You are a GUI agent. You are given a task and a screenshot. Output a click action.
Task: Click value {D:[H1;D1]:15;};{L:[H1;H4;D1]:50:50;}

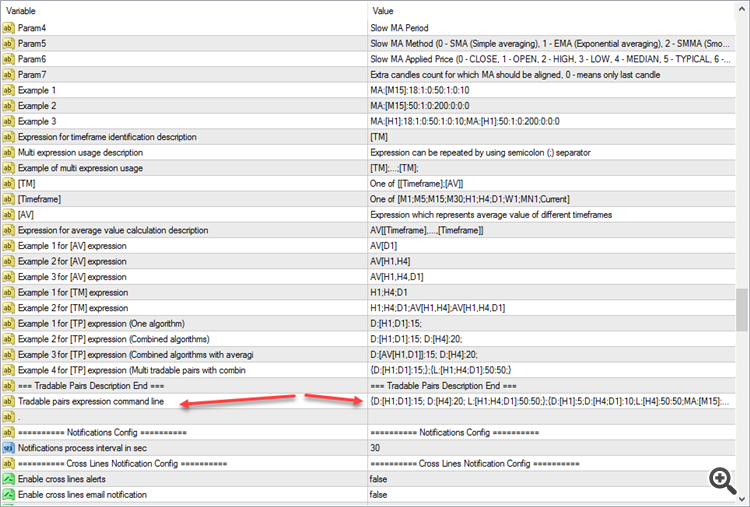(441, 370)
